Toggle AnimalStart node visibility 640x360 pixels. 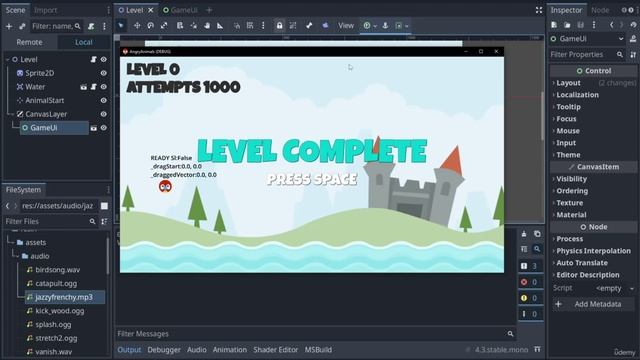[x=104, y=101]
